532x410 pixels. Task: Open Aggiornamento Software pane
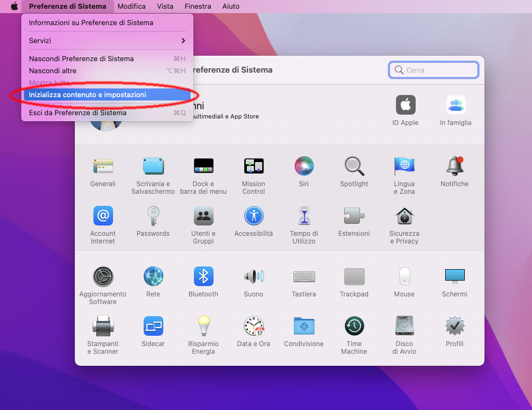point(103,276)
